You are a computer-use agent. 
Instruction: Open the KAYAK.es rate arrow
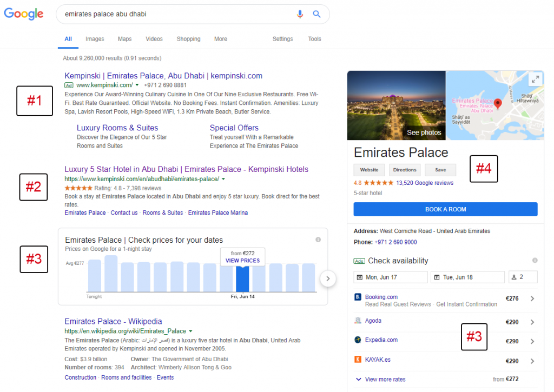tap(532, 361)
